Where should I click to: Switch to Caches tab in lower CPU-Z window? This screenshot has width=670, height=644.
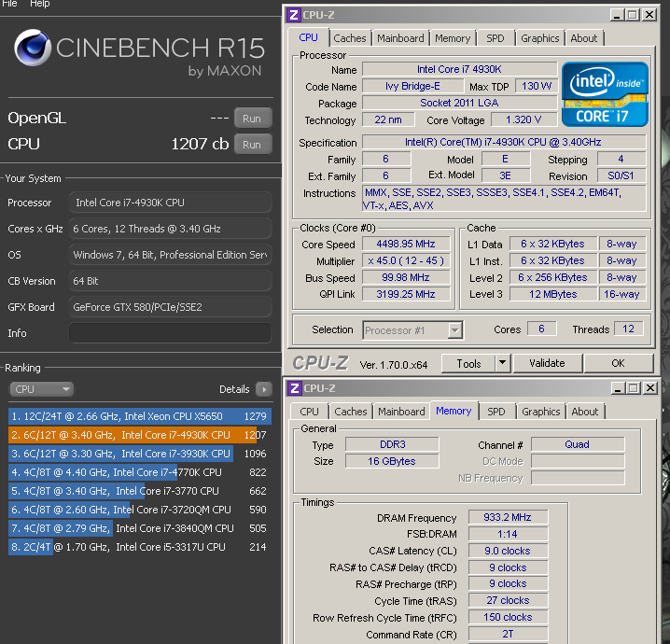coord(351,412)
